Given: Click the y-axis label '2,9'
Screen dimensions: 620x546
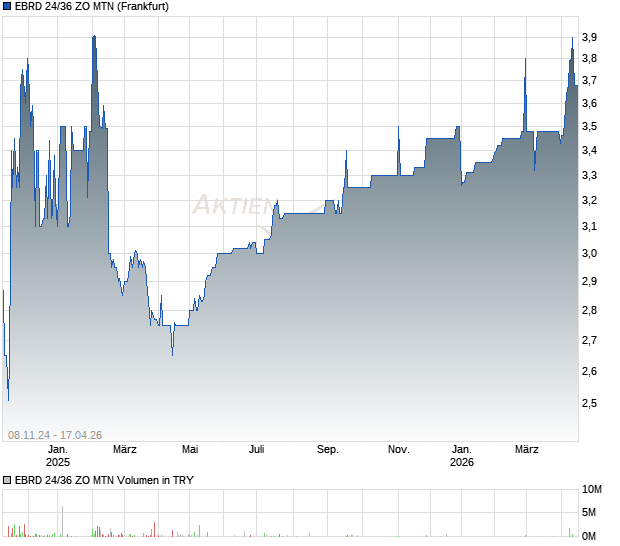Looking at the screenshot, I should tap(589, 281).
